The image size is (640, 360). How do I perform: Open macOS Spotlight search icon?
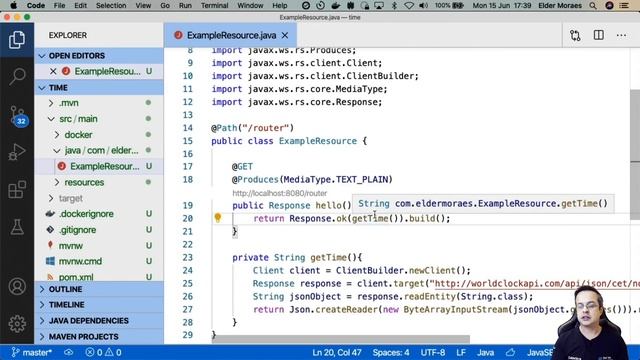point(593,6)
